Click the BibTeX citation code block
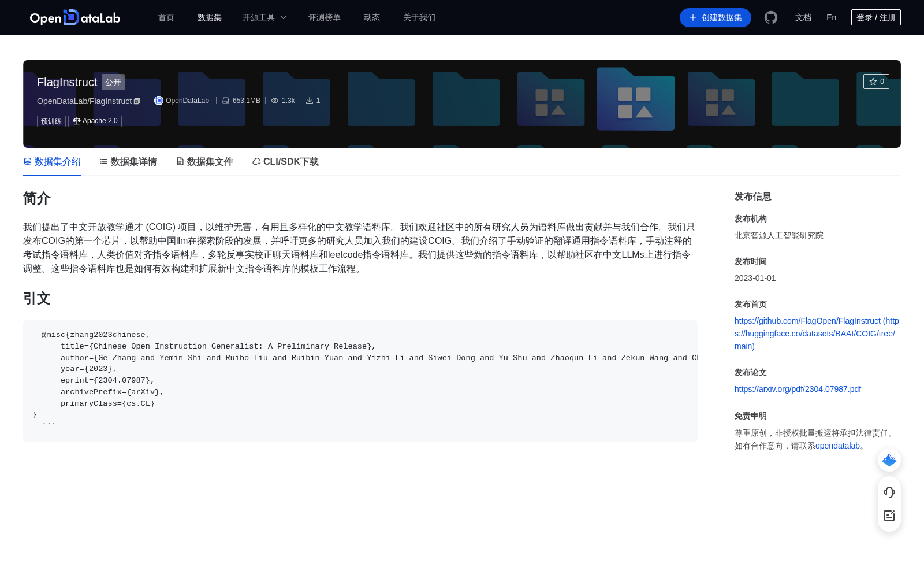Viewport: 924px width, 578px height. tap(360, 381)
